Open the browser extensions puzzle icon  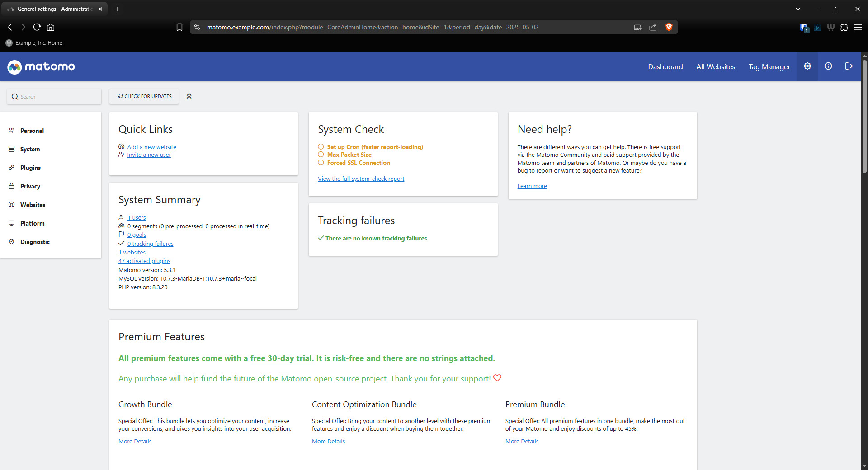click(x=844, y=27)
